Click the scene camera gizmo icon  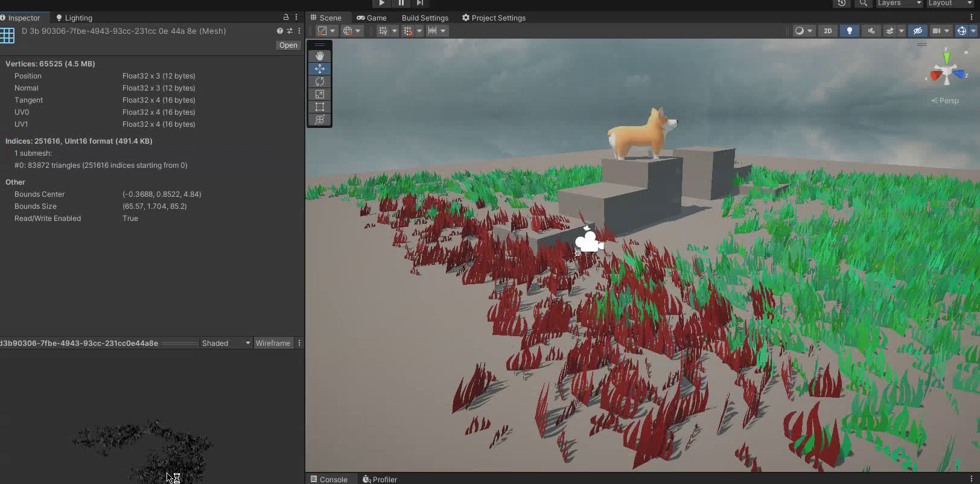click(x=588, y=241)
